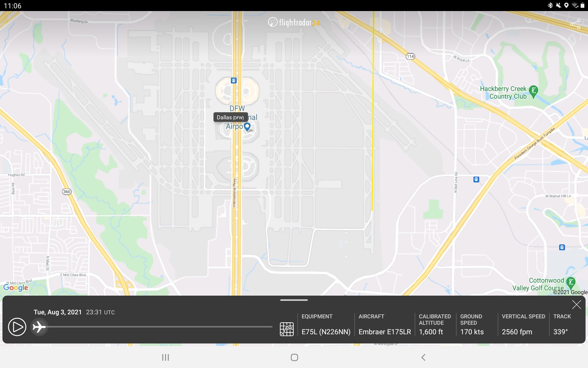Open the altitude and speed graph icon
Screen dimensions: 588x368
(287, 329)
